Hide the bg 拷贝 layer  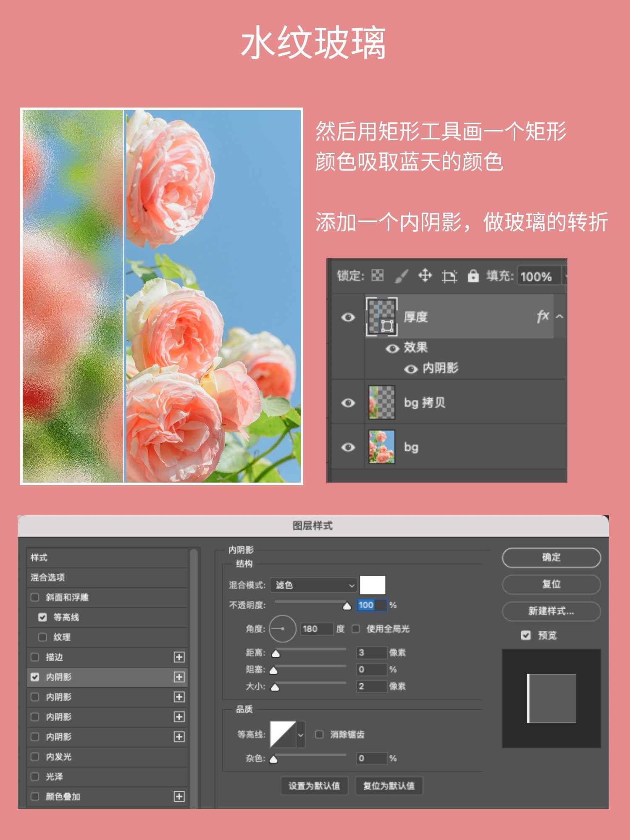coord(348,403)
